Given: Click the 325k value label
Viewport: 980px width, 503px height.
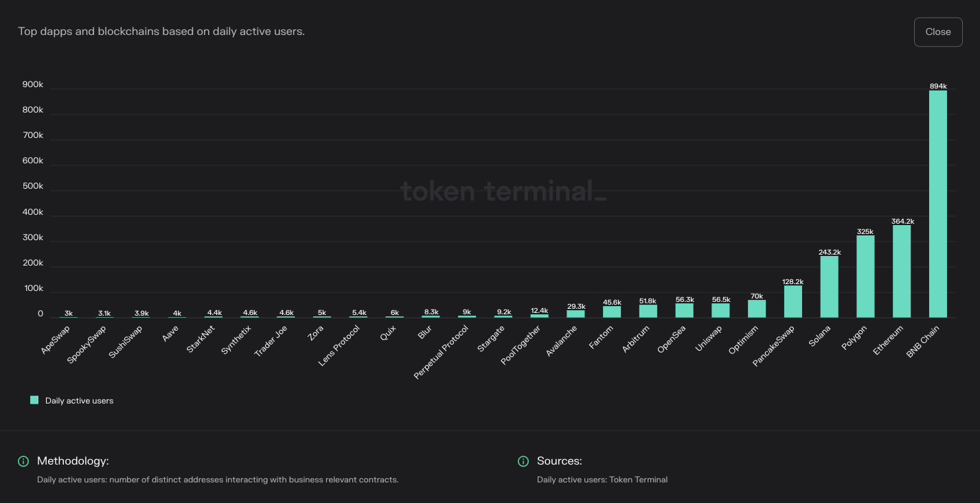Looking at the screenshot, I should coord(865,231).
